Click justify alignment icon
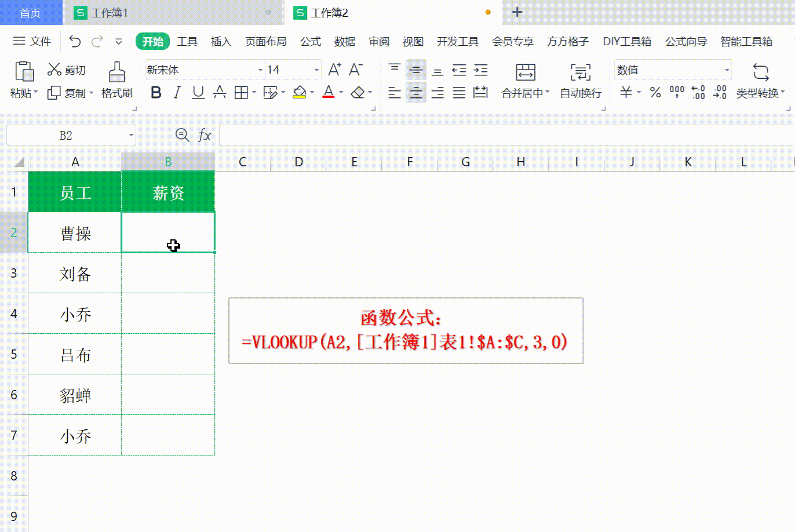795x532 pixels. (x=460, y=92)
